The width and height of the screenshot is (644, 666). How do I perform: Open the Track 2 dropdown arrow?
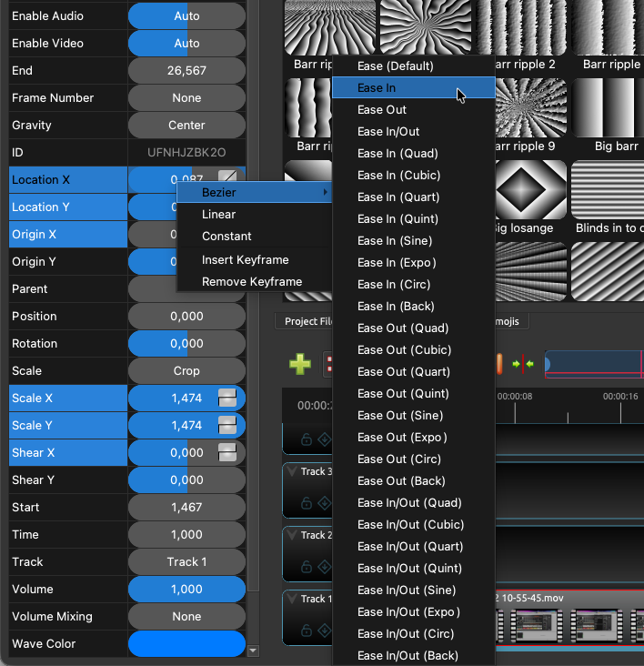292,535
